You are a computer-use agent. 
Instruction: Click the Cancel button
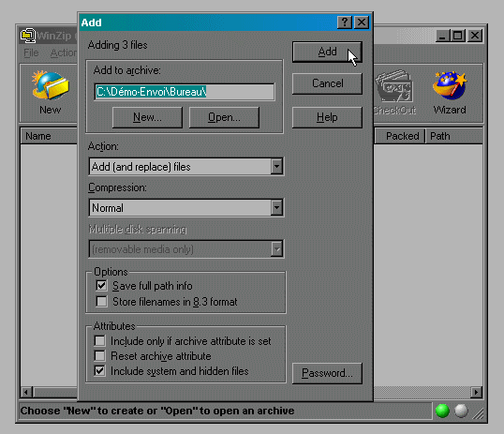[327, 83]
